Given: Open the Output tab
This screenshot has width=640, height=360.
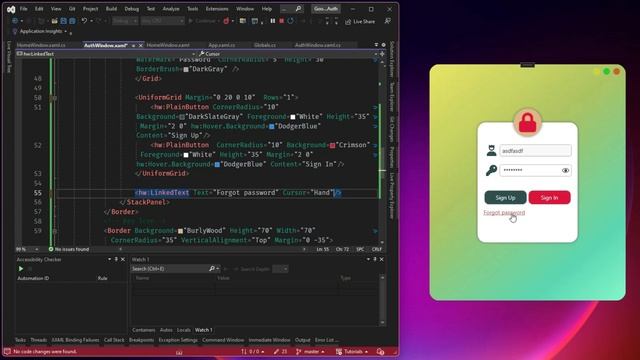Looking at the screenshot, I should pyautogui.click(x=302, y=340).
